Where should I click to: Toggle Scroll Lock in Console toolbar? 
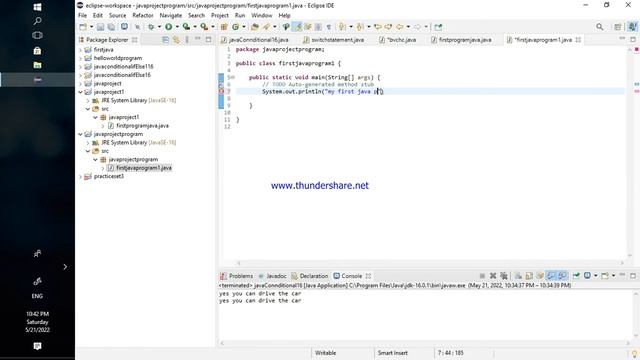(529, 276)
